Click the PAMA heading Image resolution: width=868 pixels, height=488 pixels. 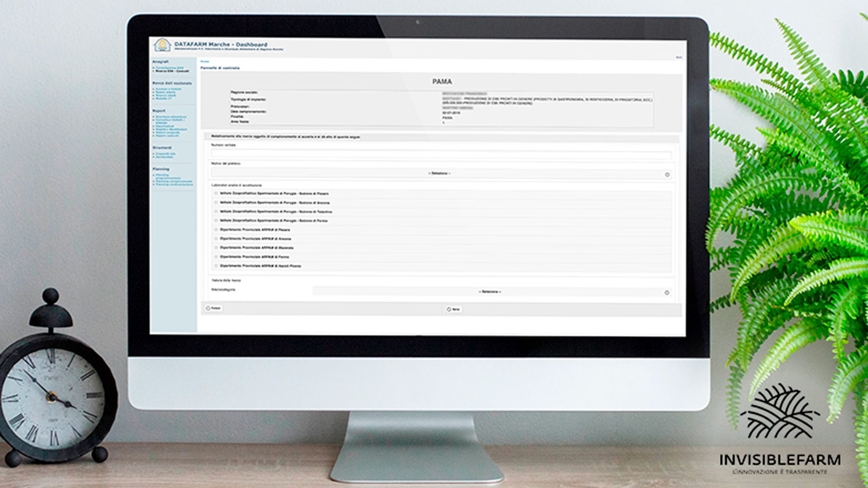click(442, 81)
